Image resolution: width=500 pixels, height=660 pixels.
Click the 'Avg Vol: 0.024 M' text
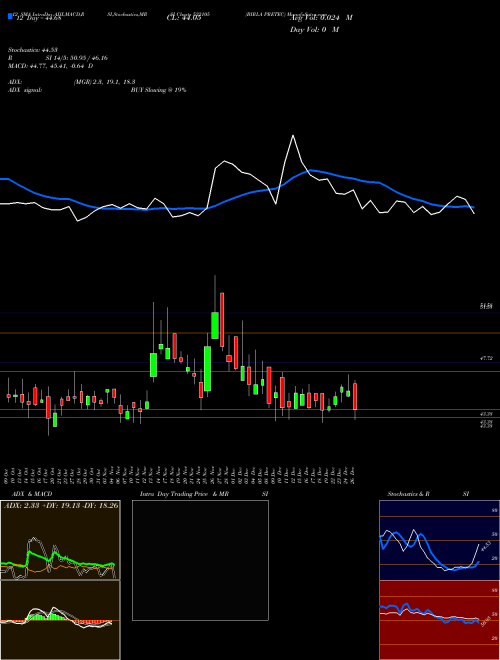click(x=321, y=18)
